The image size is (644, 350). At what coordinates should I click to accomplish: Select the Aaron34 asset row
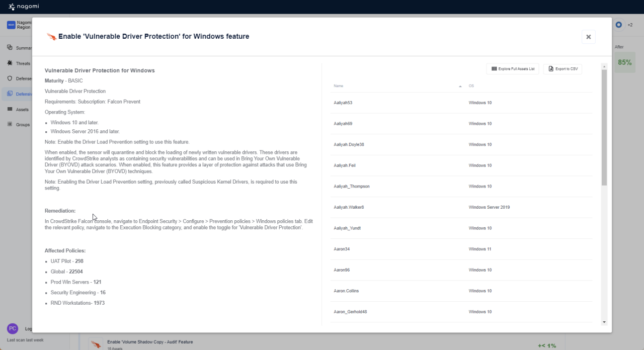[461, 249]
